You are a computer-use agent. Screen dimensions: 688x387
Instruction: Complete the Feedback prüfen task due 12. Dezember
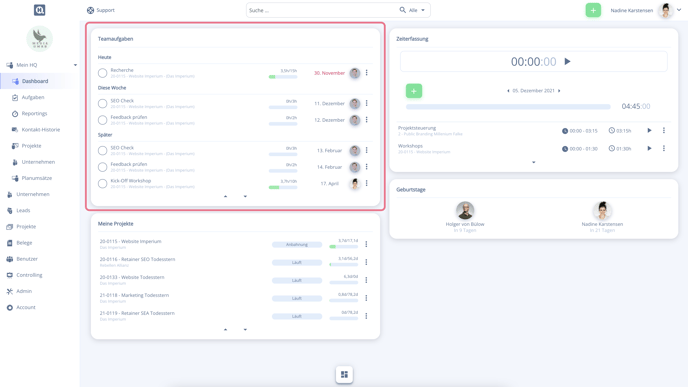[102, 120]
